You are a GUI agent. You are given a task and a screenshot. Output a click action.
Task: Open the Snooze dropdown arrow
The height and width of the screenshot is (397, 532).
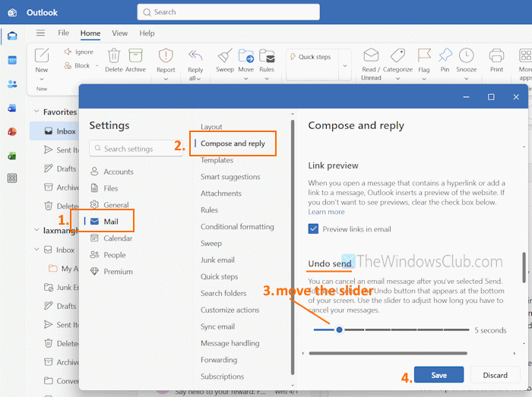(466, 79)
